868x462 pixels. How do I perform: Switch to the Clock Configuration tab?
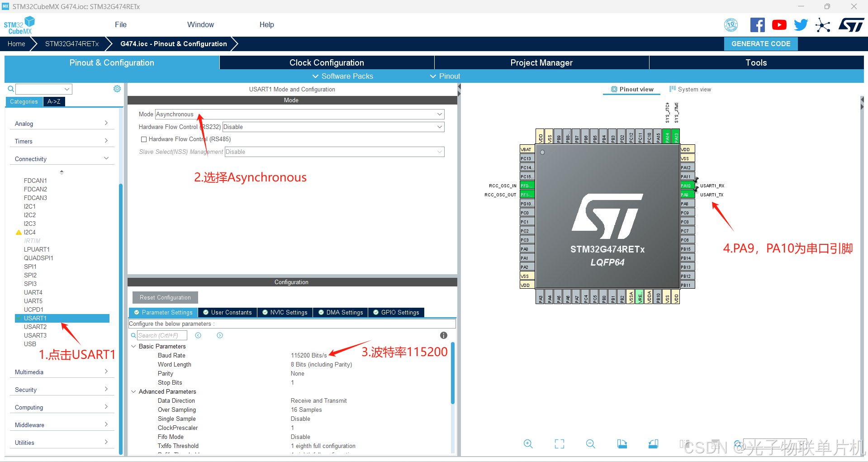point(327,62)
